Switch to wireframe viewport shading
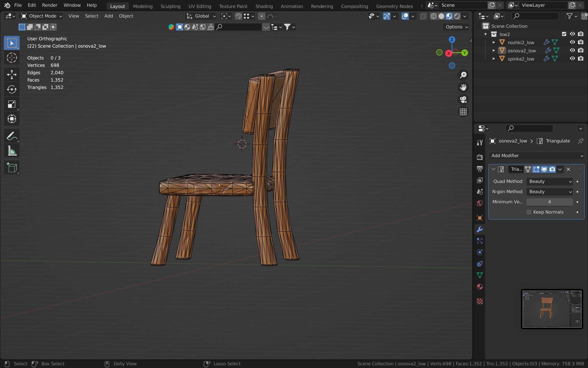Screen dimensions: 588x368 pyautogui.click(x=434, y=16)
